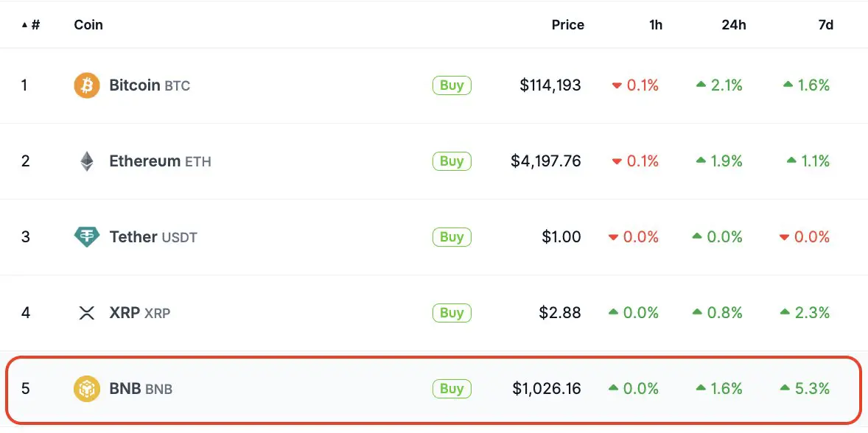
Task: Sort table by Coin column header
Action: [x=88, y=25]
